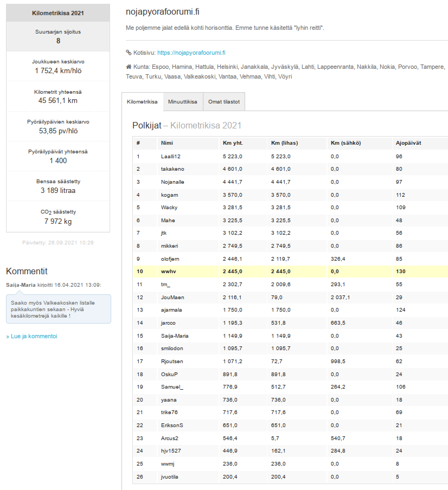Click the home icon beside Kunta

tap(129, 67)
